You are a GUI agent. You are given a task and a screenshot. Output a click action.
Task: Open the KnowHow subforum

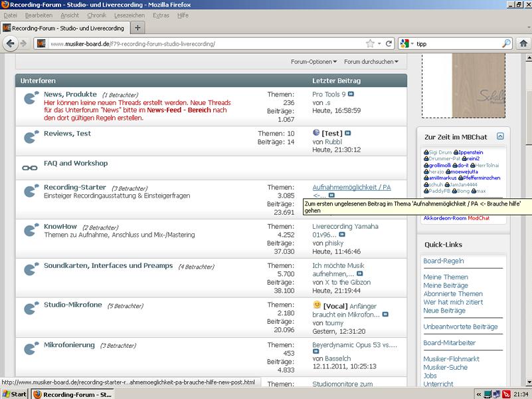point(60,226)
